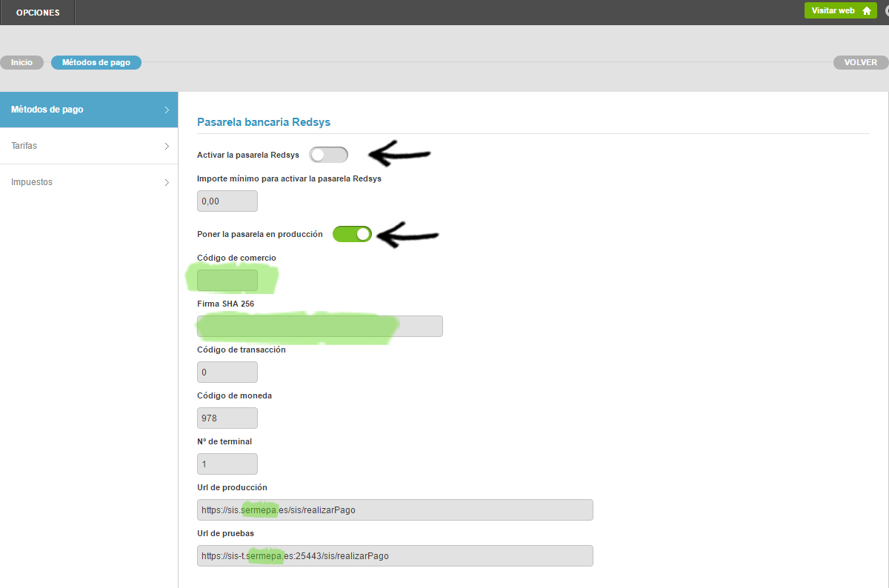Image resolution: width=889 pixels, height=588 pixels.
Task: Click the VOLVER button
Action: [x=861, y=63]
